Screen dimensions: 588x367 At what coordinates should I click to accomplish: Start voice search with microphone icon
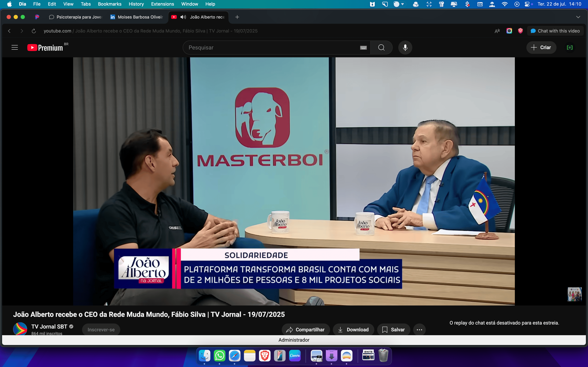[405, 48]
